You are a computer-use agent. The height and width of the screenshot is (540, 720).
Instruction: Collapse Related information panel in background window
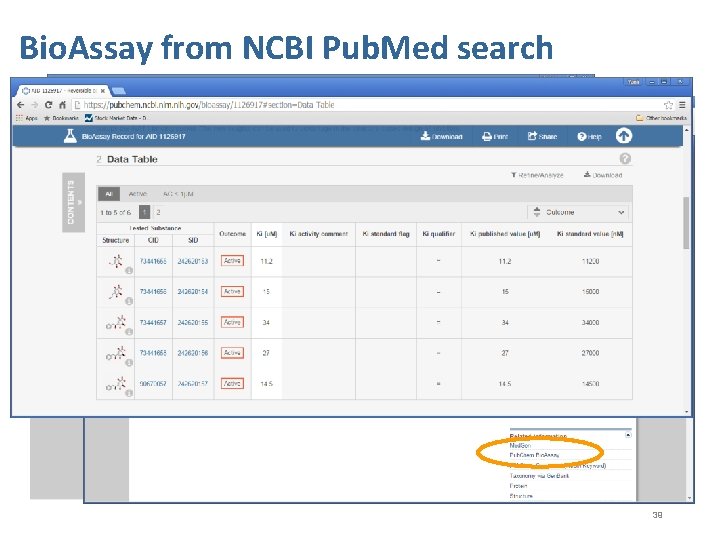point(628,435)
